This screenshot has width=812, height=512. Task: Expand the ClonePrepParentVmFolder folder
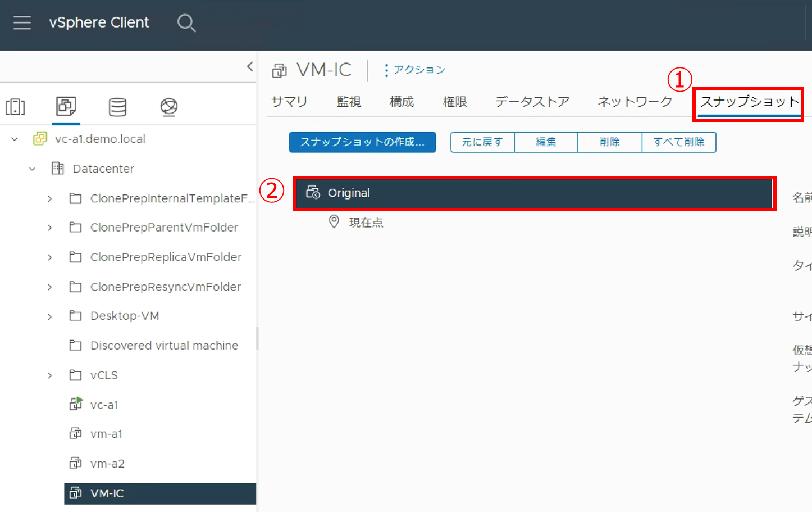pos(50,228)
